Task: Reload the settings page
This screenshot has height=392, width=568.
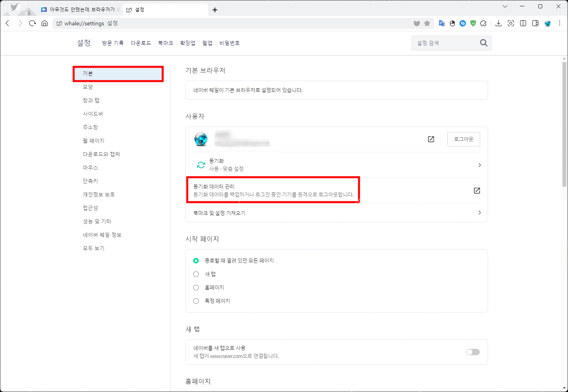Action: coord(32,23)
